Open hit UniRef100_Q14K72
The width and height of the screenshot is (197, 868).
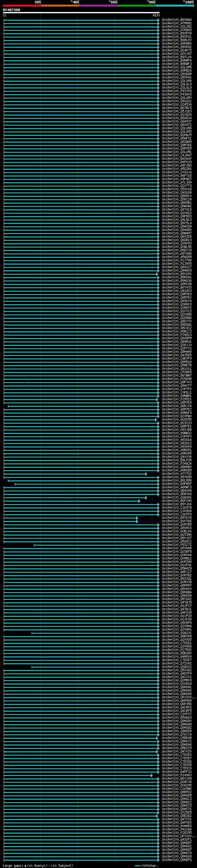176,50
